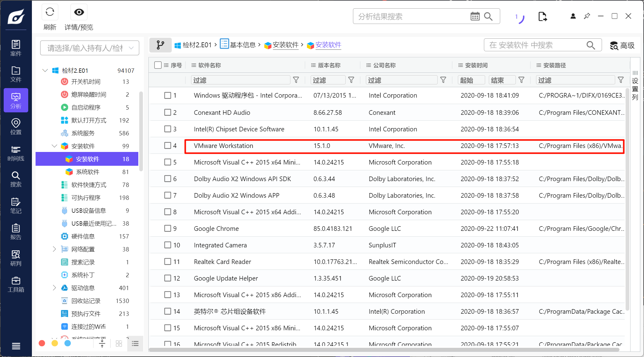Click the 公司名称 filter input field
This screenshot has width=644, height=357.
[x=401, y=80]
